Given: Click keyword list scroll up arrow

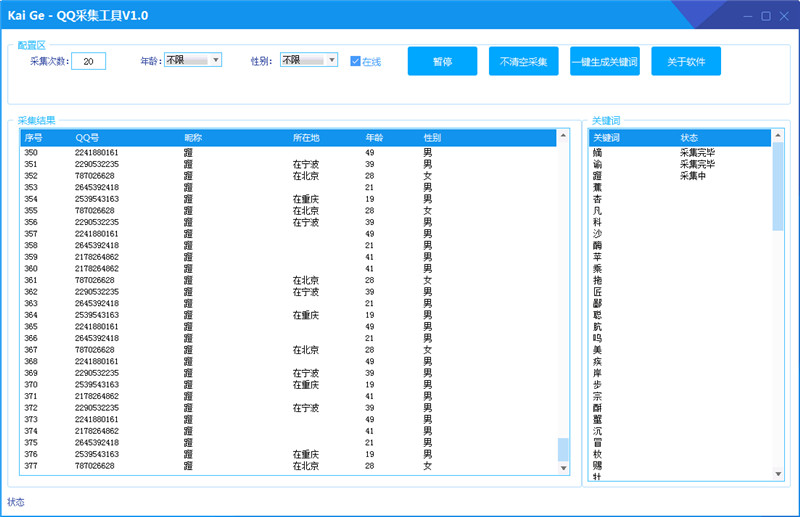Looking at the screenshot, I should [x=778, y=135].
